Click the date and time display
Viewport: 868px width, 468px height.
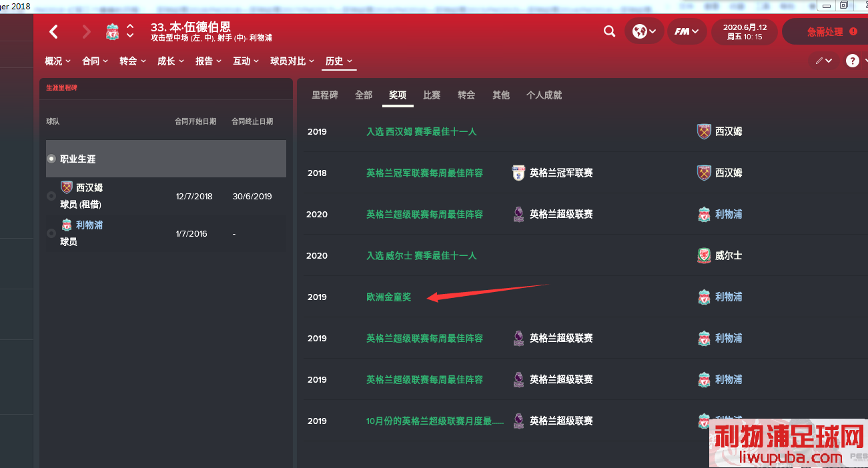(745, 31)
